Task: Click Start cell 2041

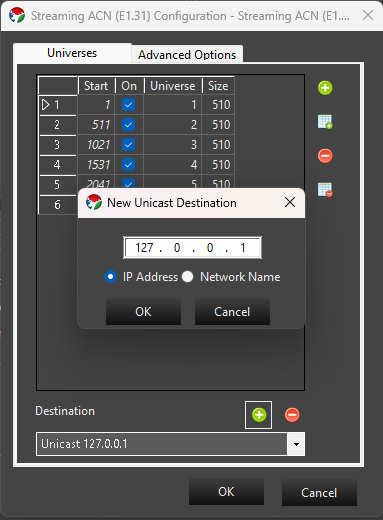Action: point(96,182)
